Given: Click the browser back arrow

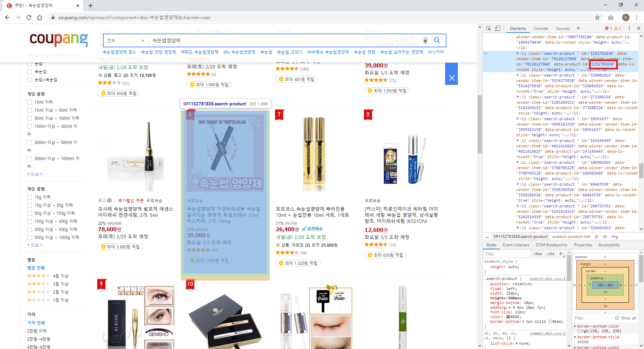Looking at the screenshot, I should [x=7, y=17].
